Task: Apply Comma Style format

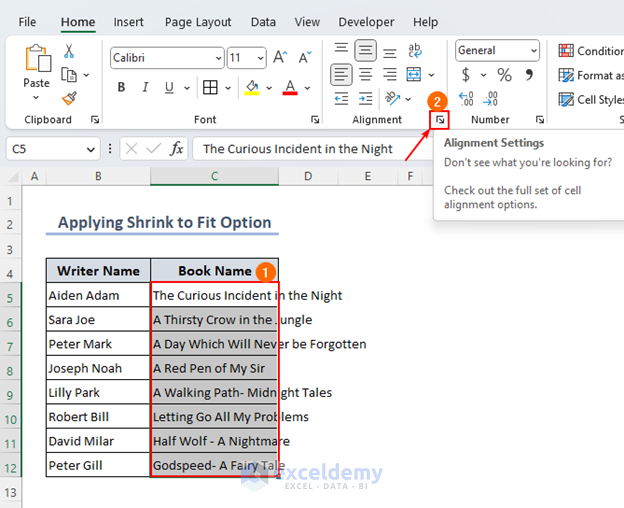Action: coord(529,74)
